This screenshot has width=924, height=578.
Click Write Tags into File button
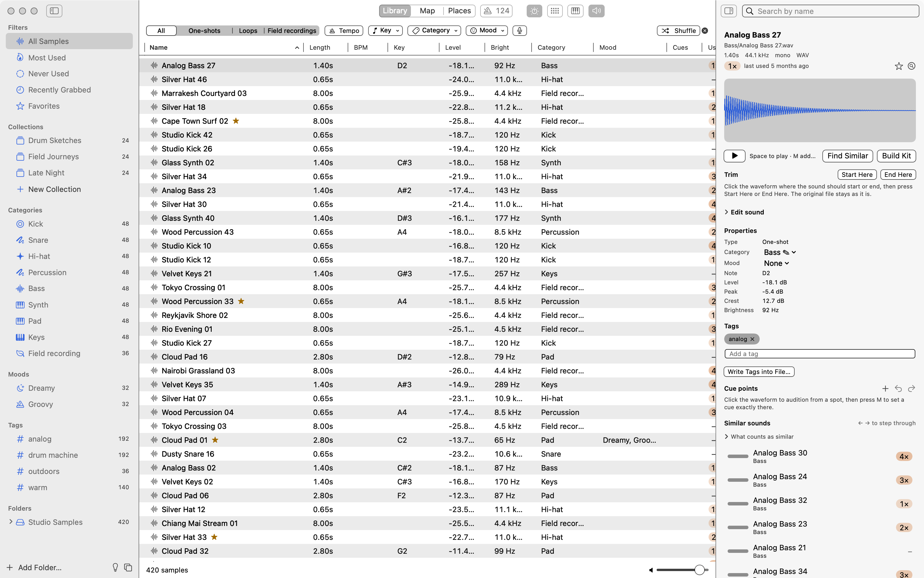pyautogui.click(x=759, y=372)
